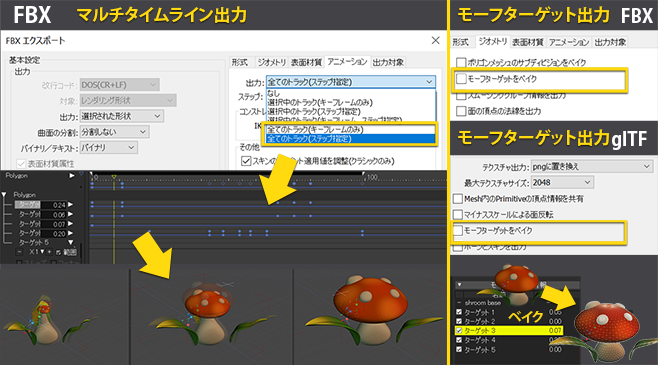The width and height of the screenshot is (658, 365).
Task: Enable マイナススケールによる面反転 checkbox
Action: pos(457,214)
